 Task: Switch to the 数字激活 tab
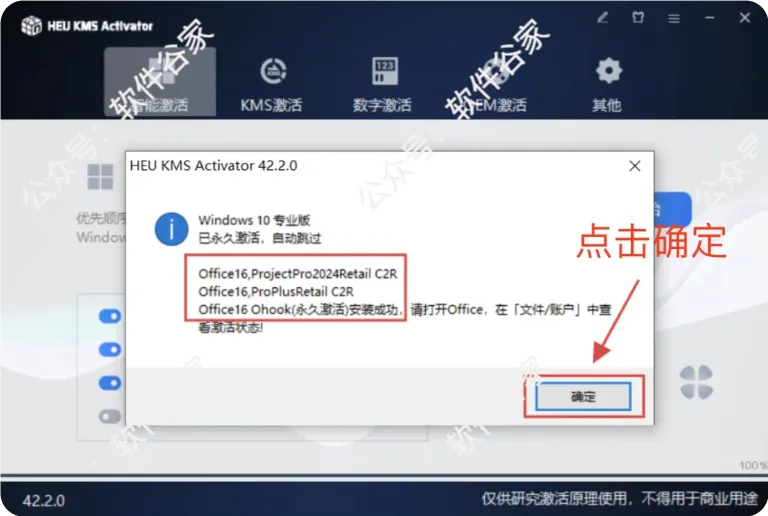click(x=383, y=84)
